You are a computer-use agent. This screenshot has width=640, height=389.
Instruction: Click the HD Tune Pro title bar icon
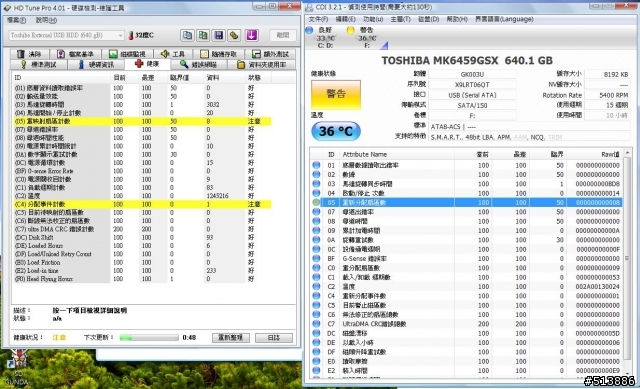(7, 8)
